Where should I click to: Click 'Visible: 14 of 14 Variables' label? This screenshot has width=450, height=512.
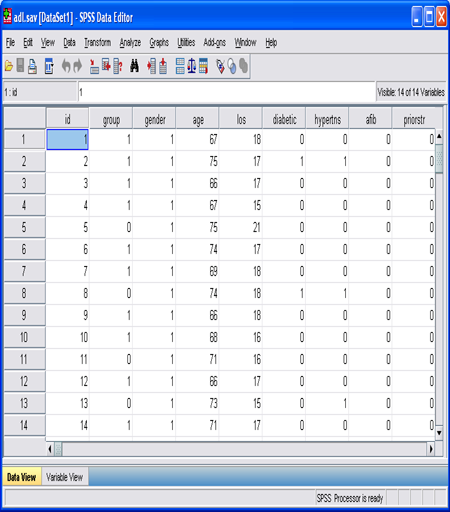point(411,92)
